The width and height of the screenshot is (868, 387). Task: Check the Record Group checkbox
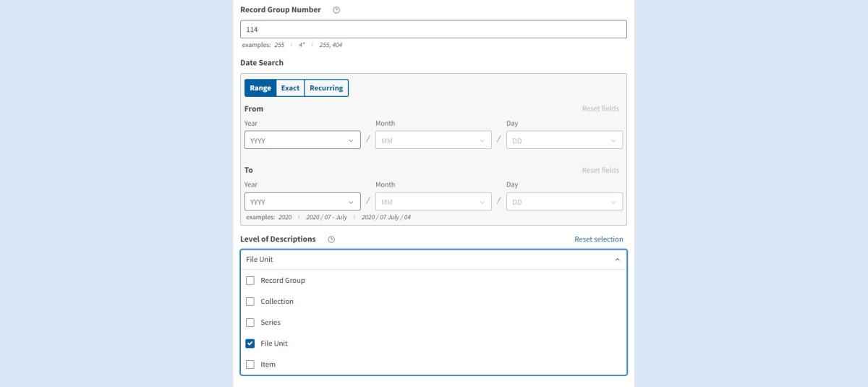click(250, 281)
